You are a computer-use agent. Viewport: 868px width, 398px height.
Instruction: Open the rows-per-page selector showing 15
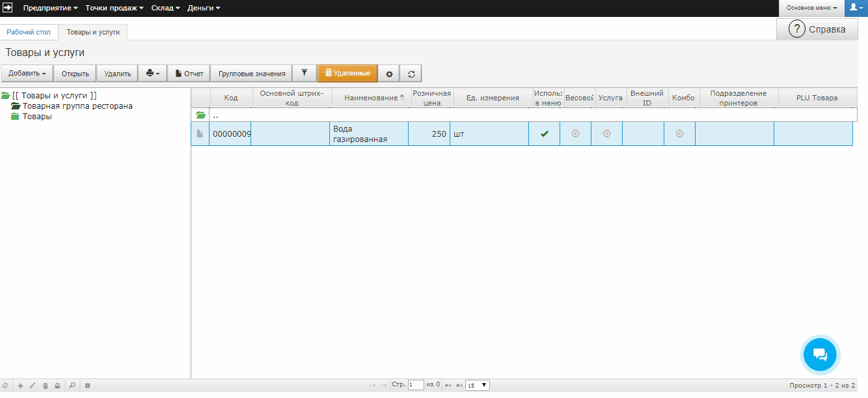click(477, 386)
